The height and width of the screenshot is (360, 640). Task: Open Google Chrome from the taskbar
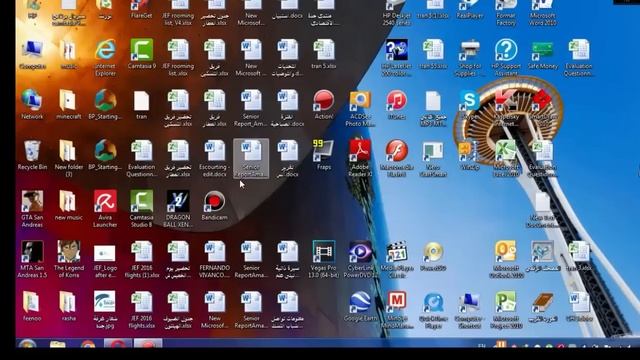(88, 344)
